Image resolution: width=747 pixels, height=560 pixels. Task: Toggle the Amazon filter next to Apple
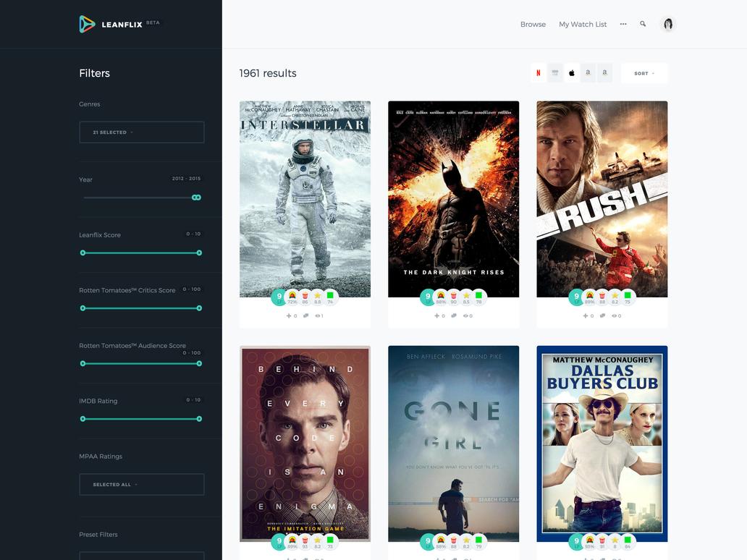[588, 73]
